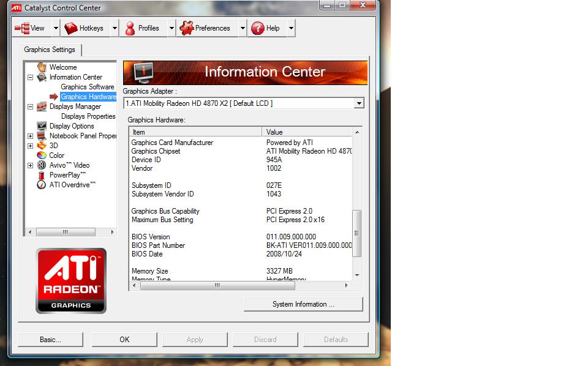Click the PowerPlay battery icon

(42, 175)
